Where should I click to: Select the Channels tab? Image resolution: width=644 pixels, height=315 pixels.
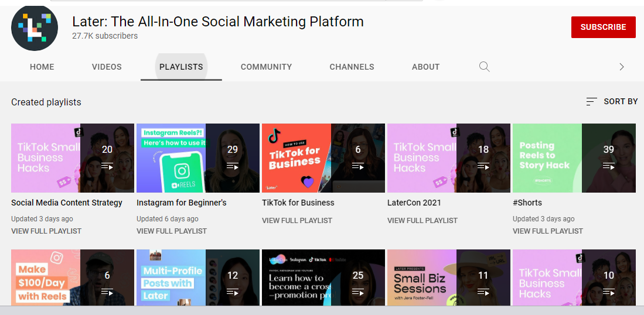352,67
